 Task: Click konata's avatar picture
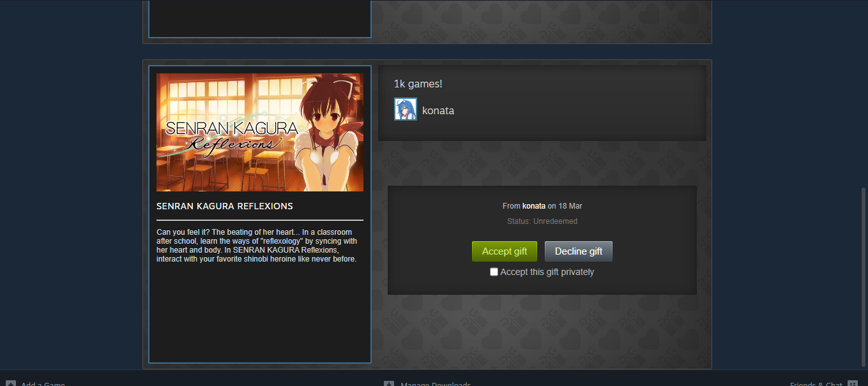[406, 109]
